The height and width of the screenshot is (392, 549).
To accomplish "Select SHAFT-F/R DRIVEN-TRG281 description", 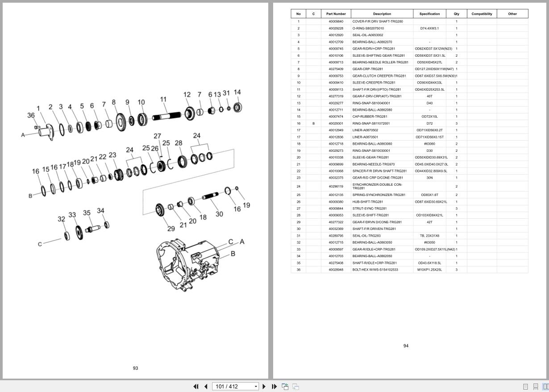I will click(x=374, y=229).
